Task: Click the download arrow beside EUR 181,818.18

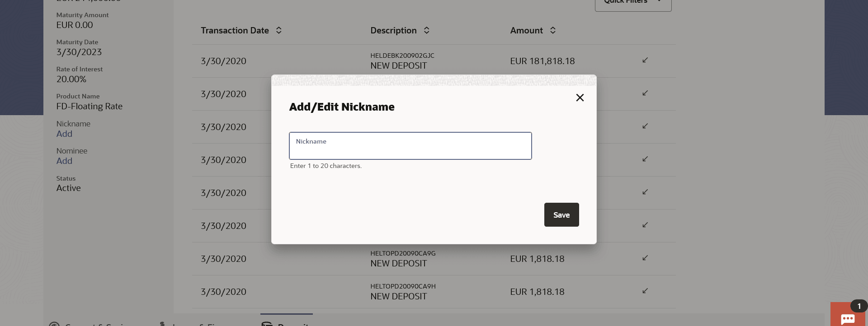Action: pos(645,61)
